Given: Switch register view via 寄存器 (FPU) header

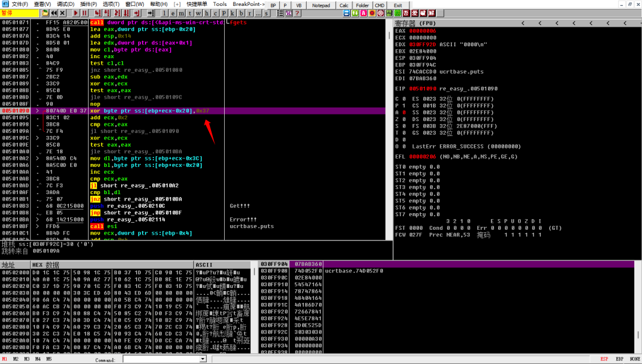Looking at the screenshot, I should point(416,23).
